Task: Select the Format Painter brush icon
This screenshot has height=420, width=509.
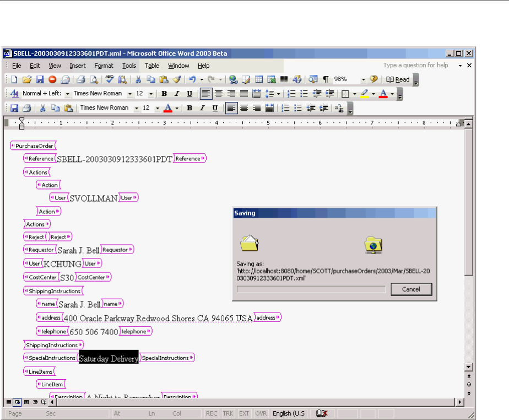Action: (x=177, y=79)
